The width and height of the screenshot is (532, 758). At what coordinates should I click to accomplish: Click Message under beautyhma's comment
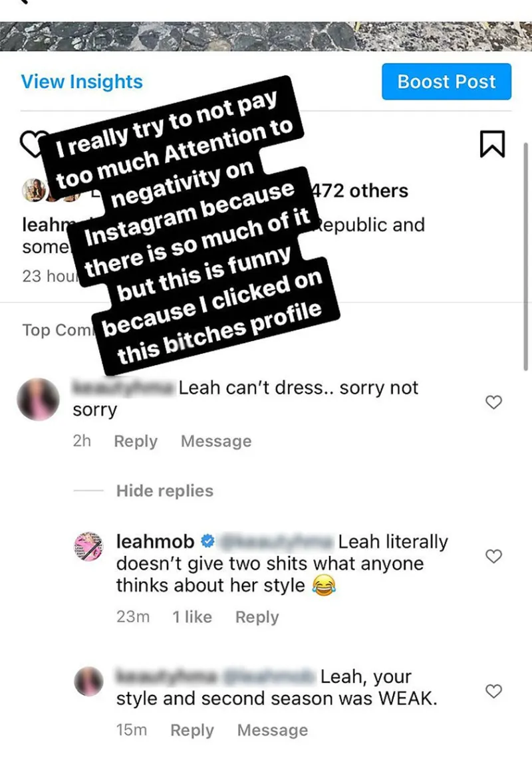point(215,441)
